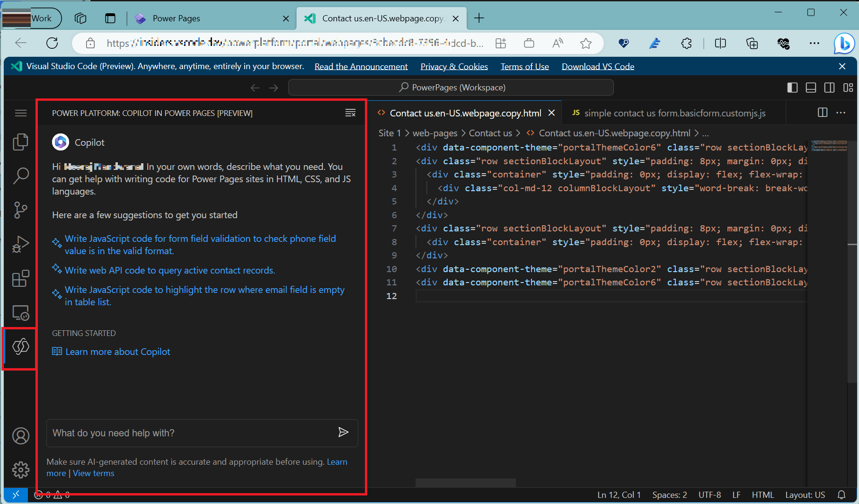Open the Search panel

pyautogui.click(x=20, y=176)
